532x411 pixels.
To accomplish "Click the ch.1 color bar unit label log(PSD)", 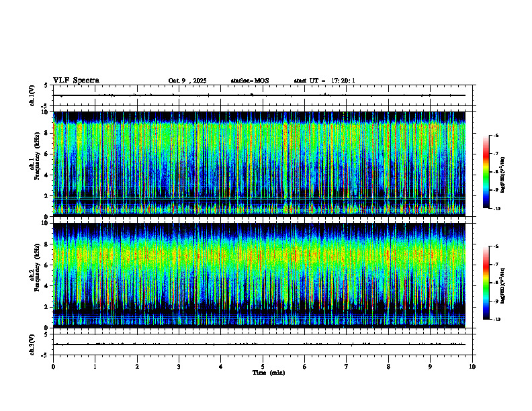I will (x=503, y=175).
